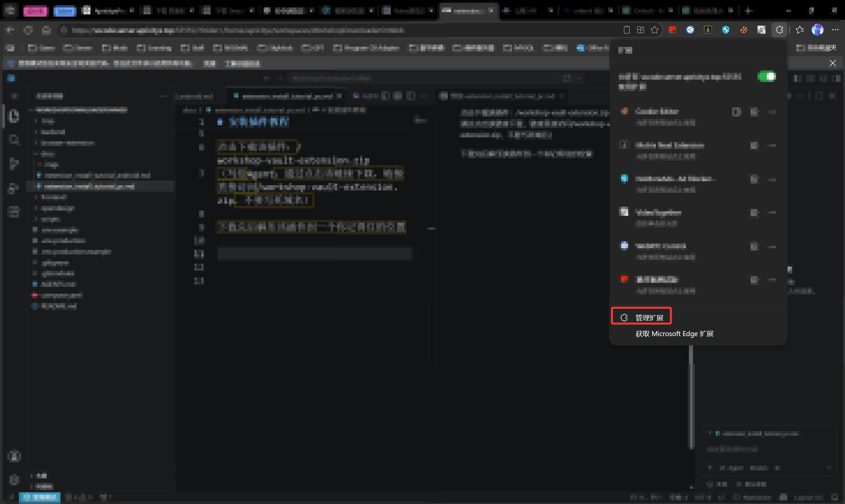
Task: Click the split screen icon in address bar
Action: click(640, 30)
